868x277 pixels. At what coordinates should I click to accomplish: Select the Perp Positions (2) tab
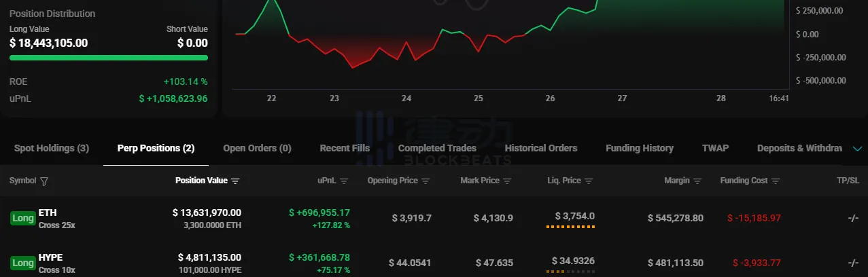(156, 148)
